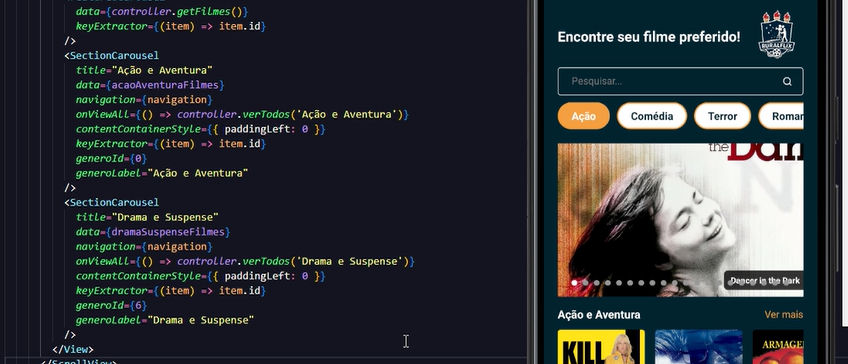
Task: Click the Dancer in the Dark caption label
Action: coord(765,281)
